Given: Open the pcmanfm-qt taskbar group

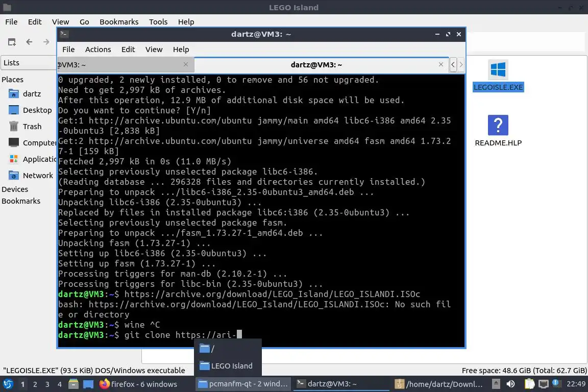Looking at the screenshot, I should click(243, 384).
